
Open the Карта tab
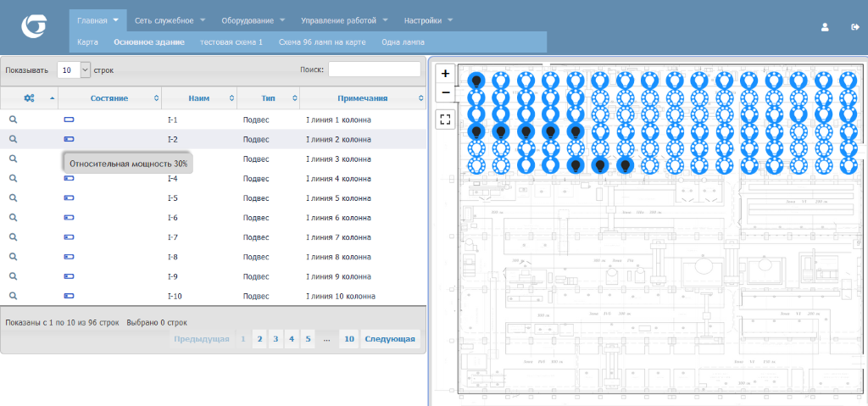pyautogui.click(x=87, y=42)
